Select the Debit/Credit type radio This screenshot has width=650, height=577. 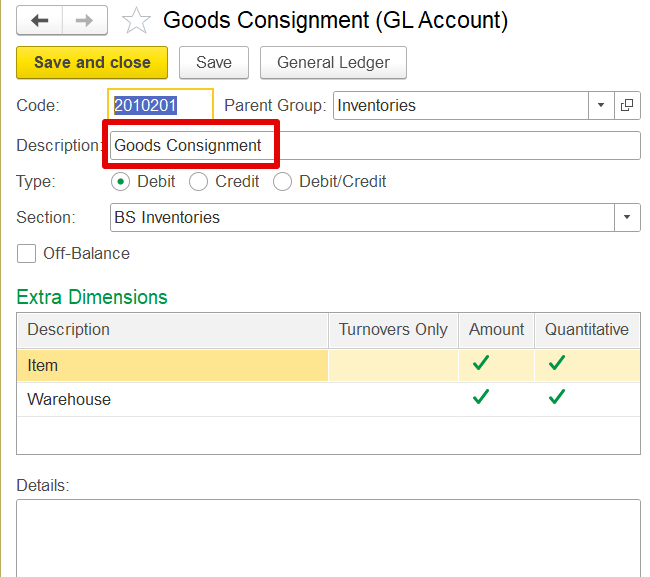pyautogui.click(x=282, y=182)
